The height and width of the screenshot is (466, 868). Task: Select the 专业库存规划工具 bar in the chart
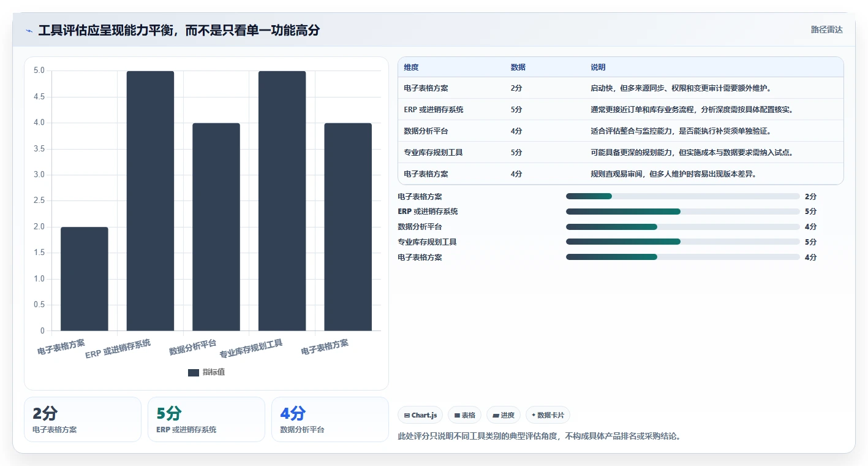282,201
